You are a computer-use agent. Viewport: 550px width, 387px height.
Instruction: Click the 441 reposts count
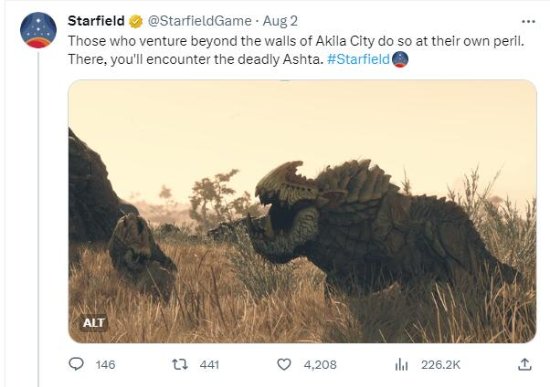pyautogui.click(x=209, y=365)
